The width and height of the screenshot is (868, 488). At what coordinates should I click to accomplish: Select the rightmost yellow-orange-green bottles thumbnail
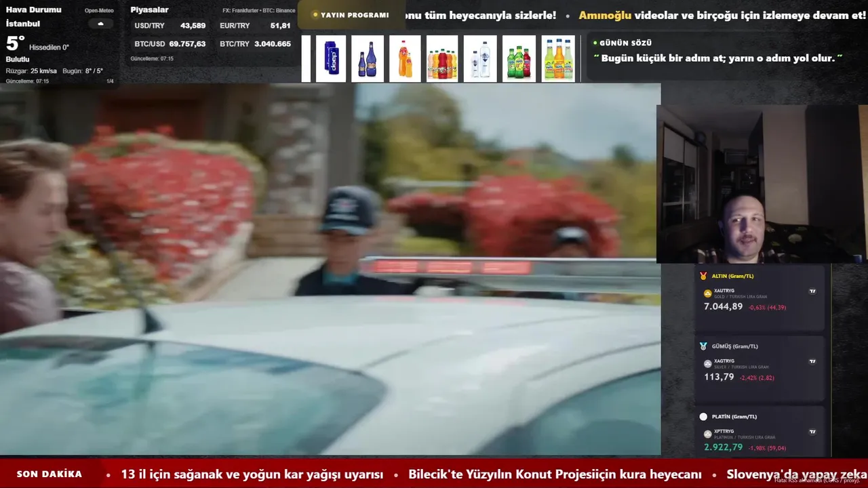(x=557, y=59)
